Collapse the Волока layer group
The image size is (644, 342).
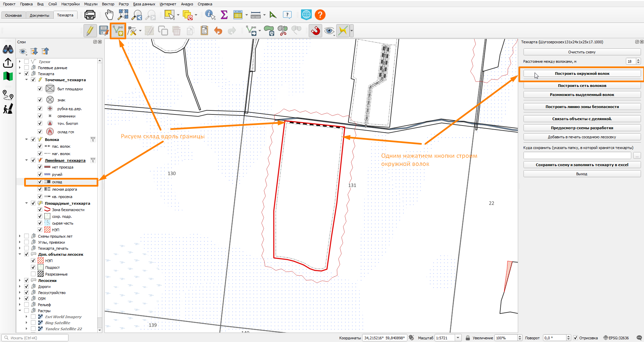click(27, 140)
